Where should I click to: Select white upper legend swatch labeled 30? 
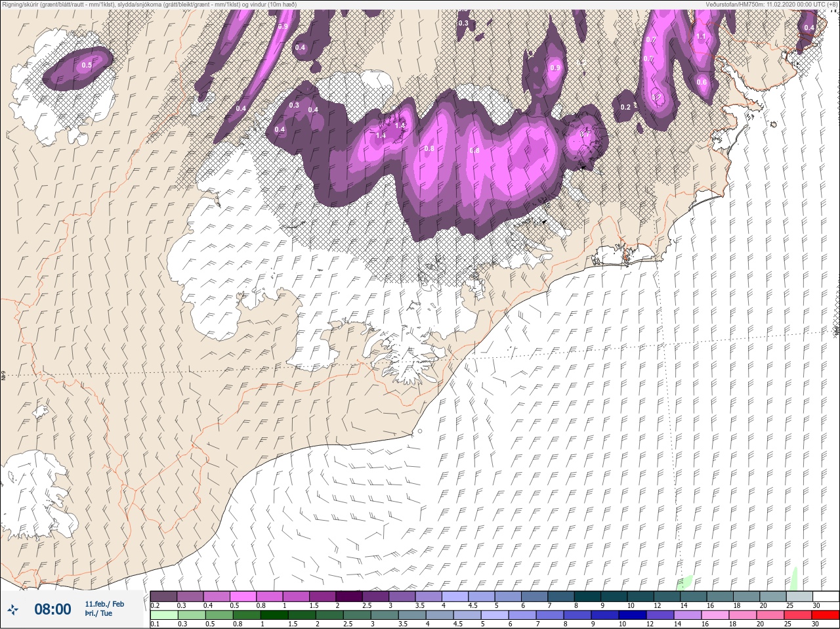(826, 596)
